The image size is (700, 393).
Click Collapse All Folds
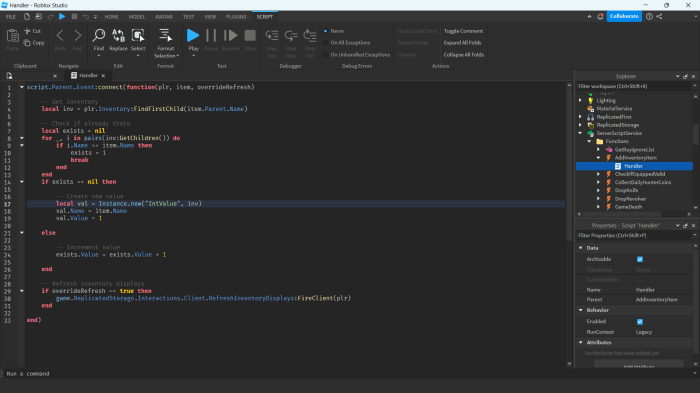(x=464, y=54)
